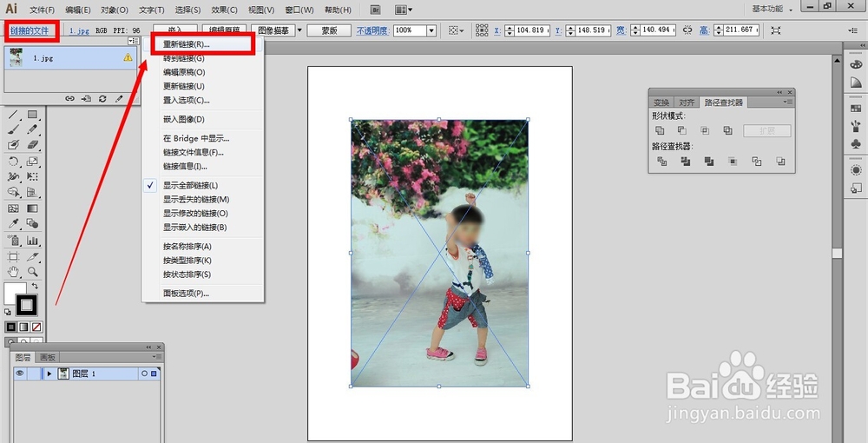
Task: Select the Artboard tool
Action: tap(14, 257)
